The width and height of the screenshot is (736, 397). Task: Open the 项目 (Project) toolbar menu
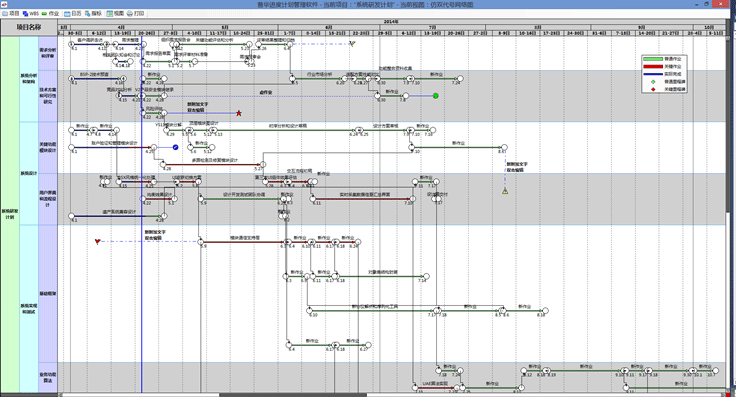click(x=11, y=14)
